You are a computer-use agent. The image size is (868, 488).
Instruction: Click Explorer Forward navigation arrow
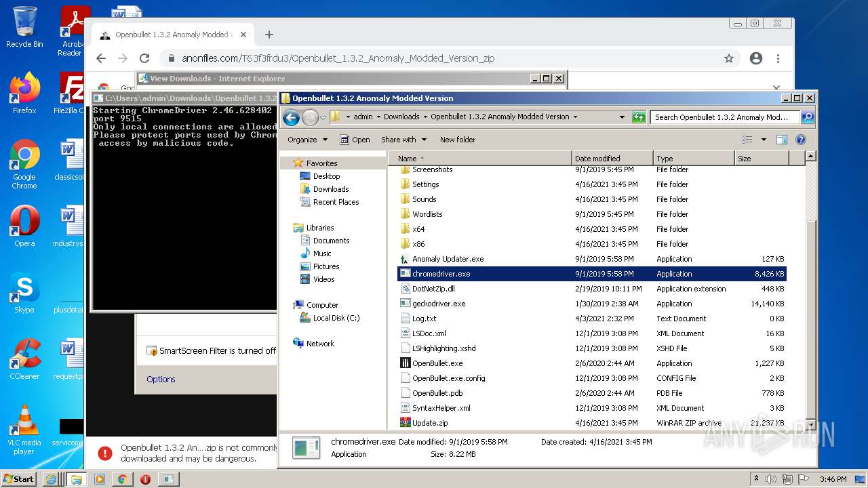tap(310, 118)
